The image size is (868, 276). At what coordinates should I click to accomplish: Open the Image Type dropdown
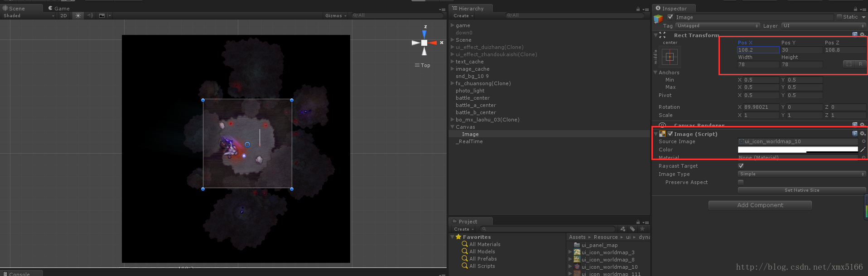pos(802,174)
